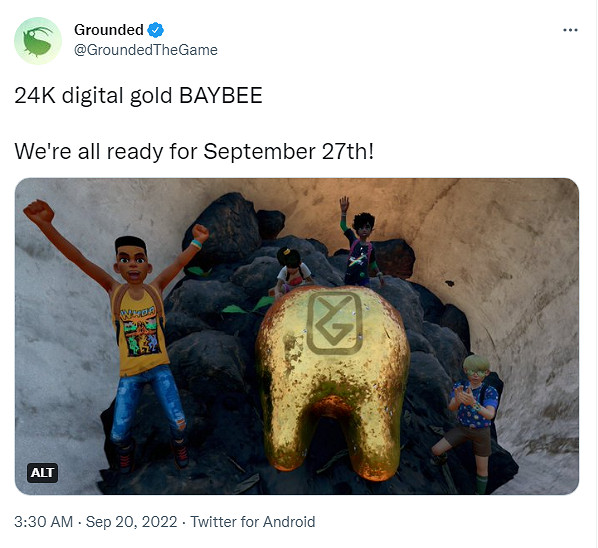This screenshot has height=548, width=598.
Task: Open the Grounded profile avatar
Action: pos(38,41)
